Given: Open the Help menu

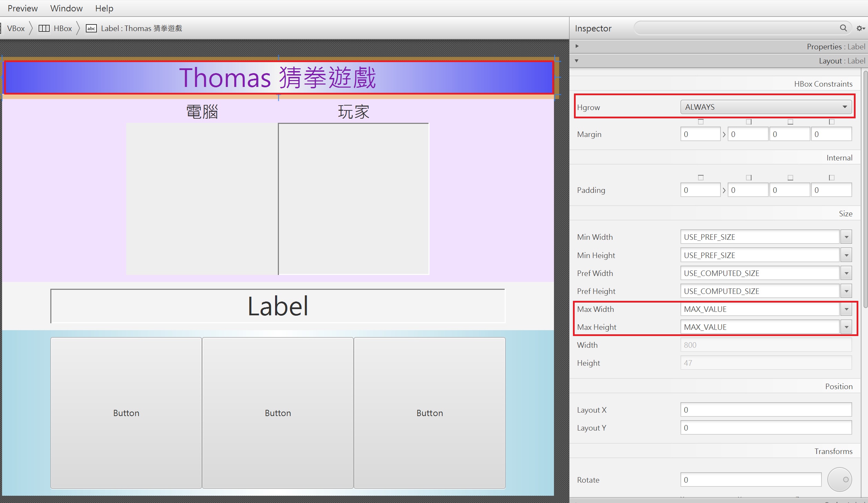Looking at the screenshot, I should click(104, 8).
